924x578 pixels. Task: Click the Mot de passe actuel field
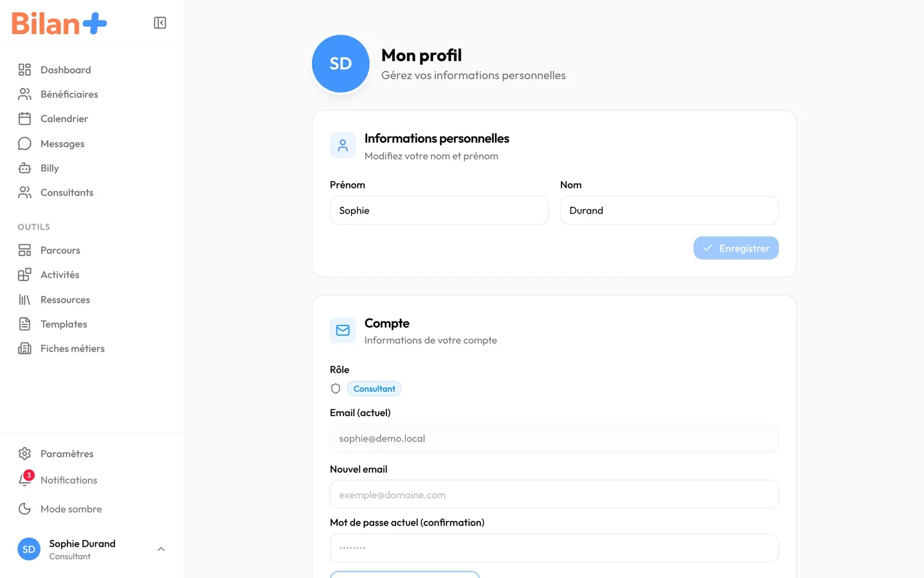tap(554, 548)
